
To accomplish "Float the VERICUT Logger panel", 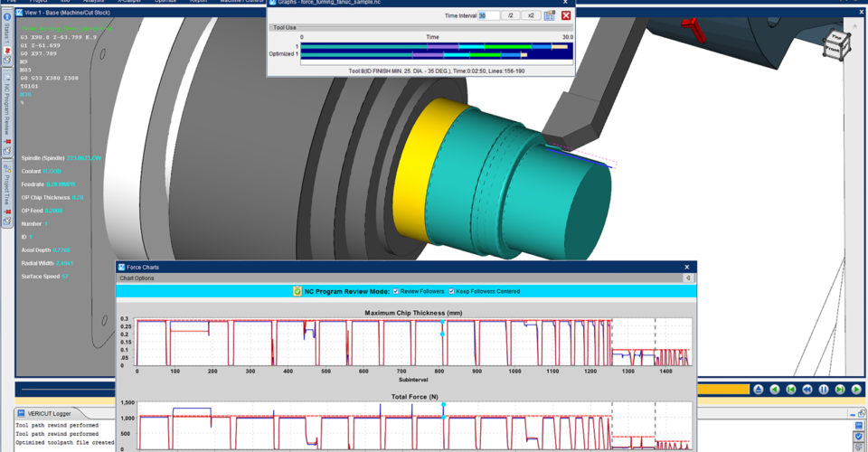I will [862, 413].
